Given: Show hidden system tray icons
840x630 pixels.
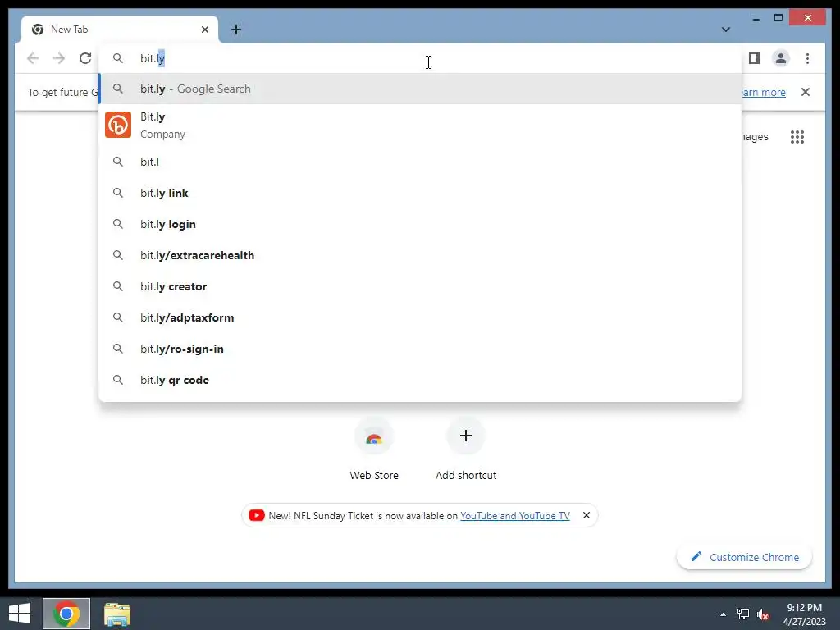Looking at the screenshot, I should [x=723, y=614].
